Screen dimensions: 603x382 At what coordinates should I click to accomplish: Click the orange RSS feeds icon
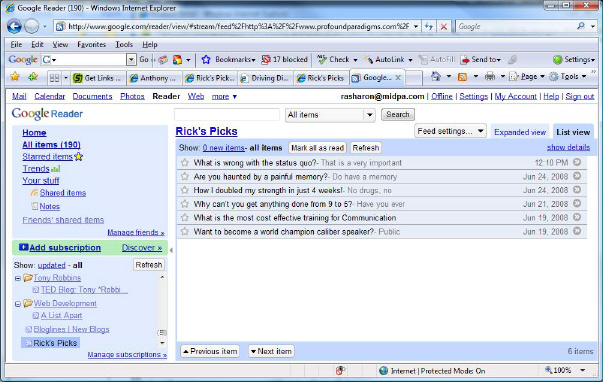462,77
